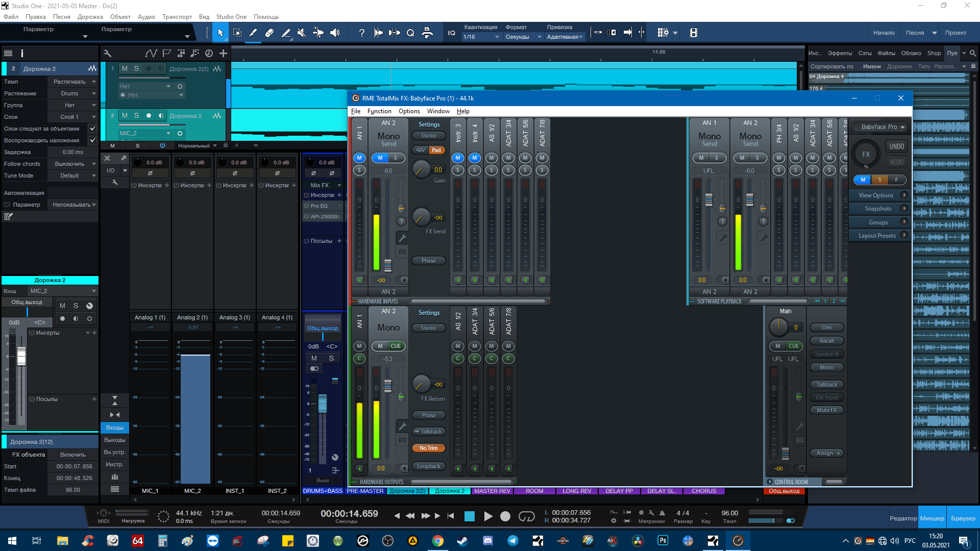Click the Talkback button in Control Room

[x=826, y=385]
